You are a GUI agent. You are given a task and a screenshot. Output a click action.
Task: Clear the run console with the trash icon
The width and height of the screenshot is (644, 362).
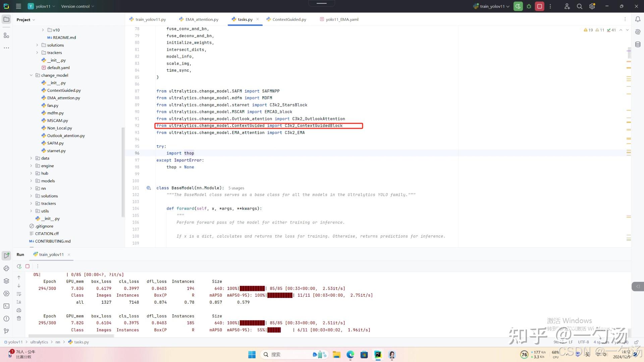tap(19, 318)
